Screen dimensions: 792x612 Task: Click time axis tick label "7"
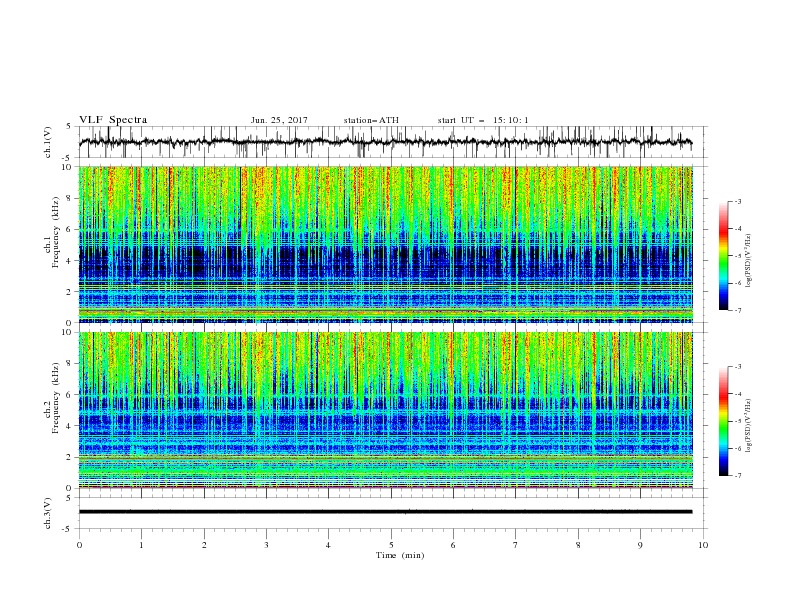tap(516, 545)
